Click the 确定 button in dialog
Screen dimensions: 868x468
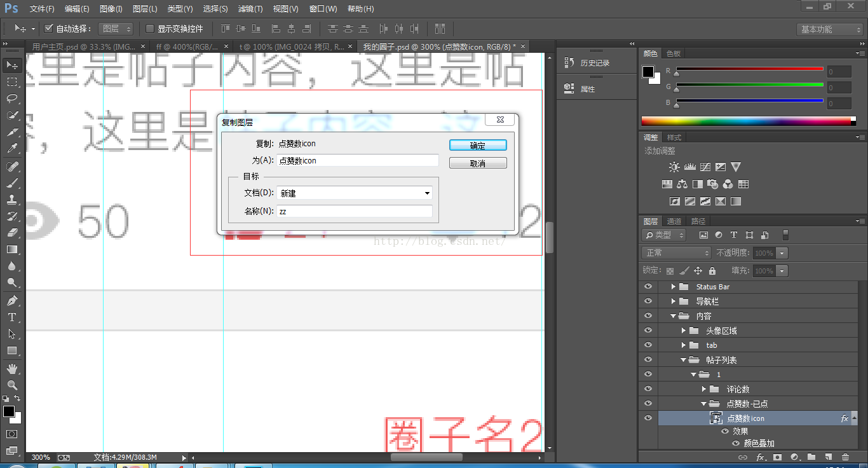(478, 146)
